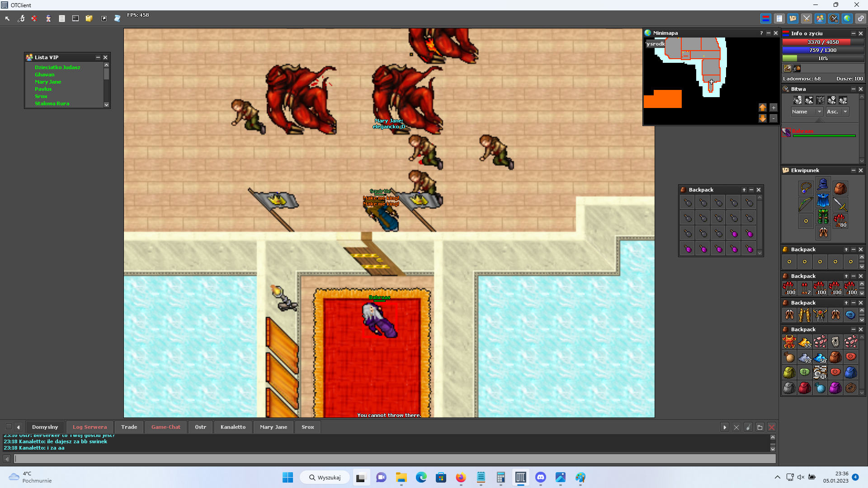Select Bahraas in the battle list
This screenshot has width=868, height=488.
tap(819, 132)
